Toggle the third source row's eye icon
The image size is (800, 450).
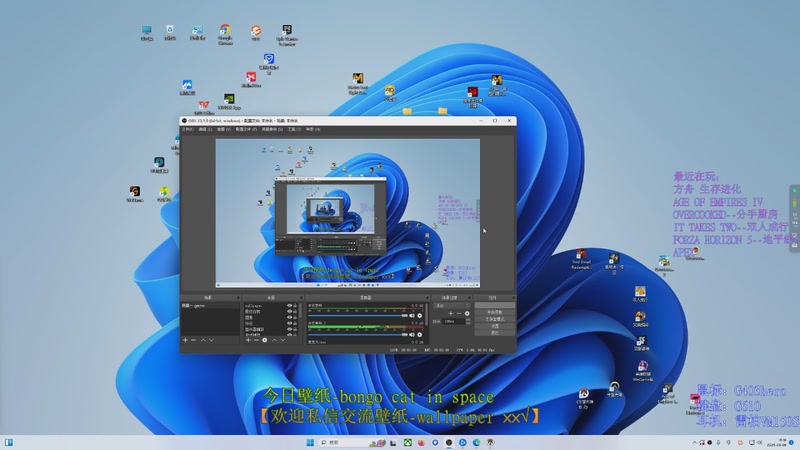[289, 317]
